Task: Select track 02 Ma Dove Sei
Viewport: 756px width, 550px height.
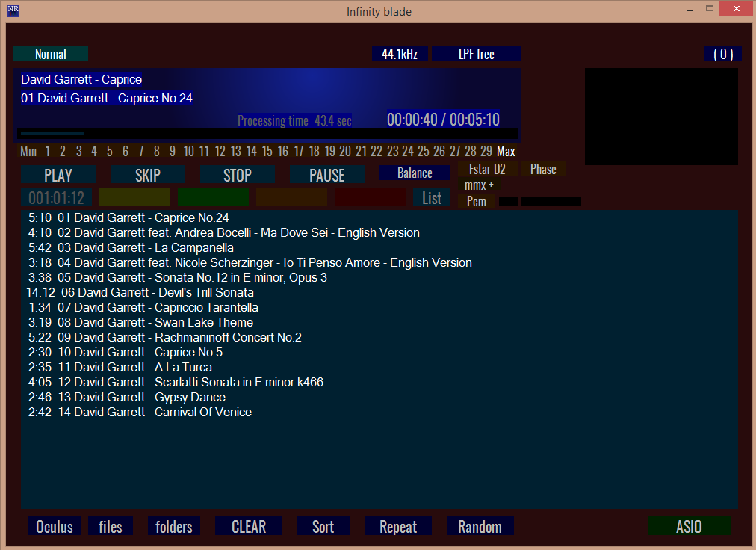Action: (x=379, y=232)
